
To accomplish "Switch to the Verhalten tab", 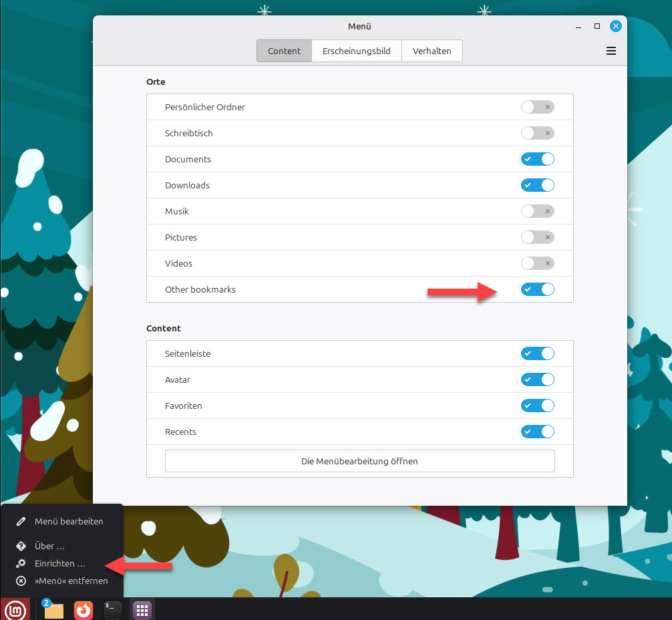I will click(432, 51).
